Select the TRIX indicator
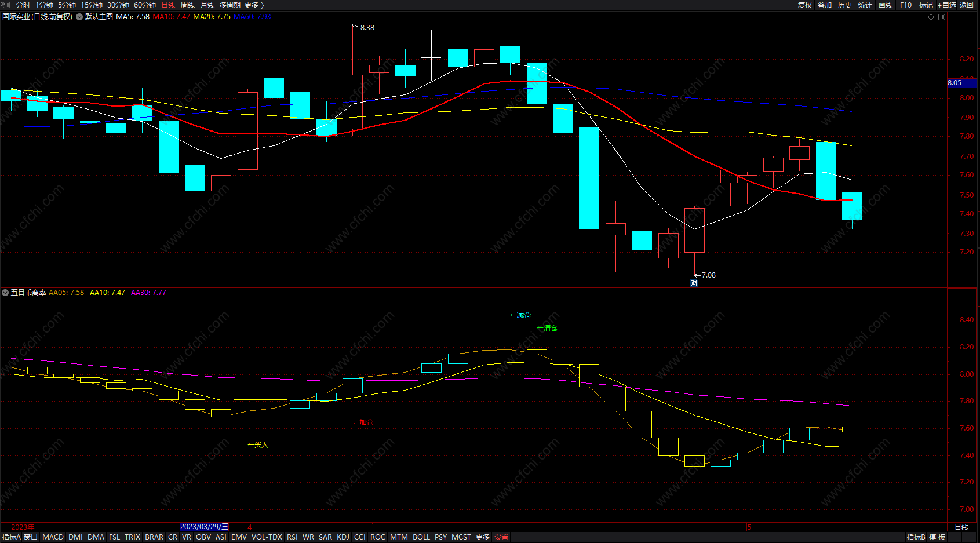The image size is (980, 543). coord(133,537)
